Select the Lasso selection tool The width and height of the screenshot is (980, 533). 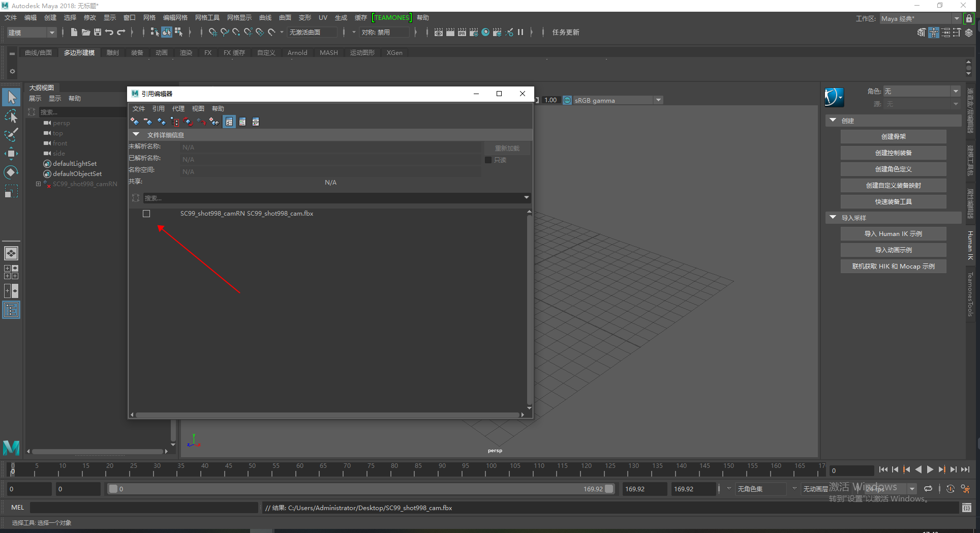pyautogui.click(x=11, y=116)
